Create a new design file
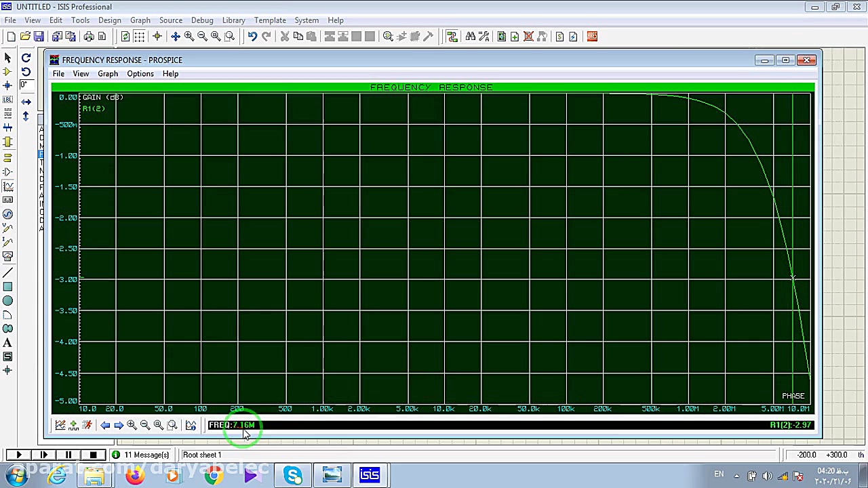 [11, 37]
